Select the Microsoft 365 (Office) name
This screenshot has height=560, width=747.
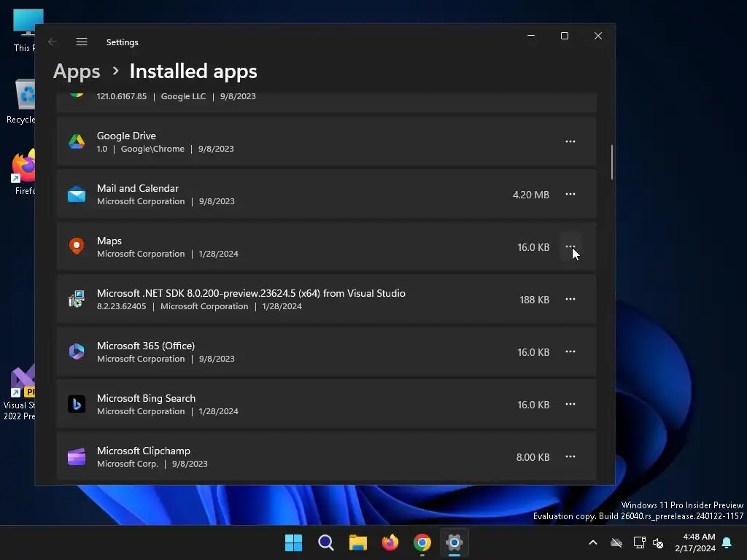click(146, 346)
